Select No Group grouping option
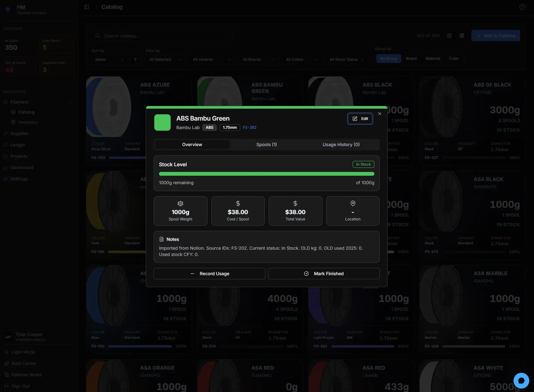Screen dimensions: 534x392 [x=389, y=59]
